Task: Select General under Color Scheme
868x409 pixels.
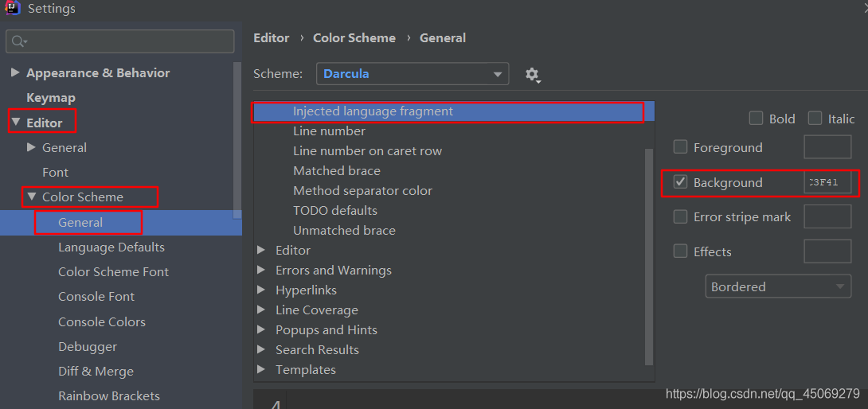Action: 80,223
